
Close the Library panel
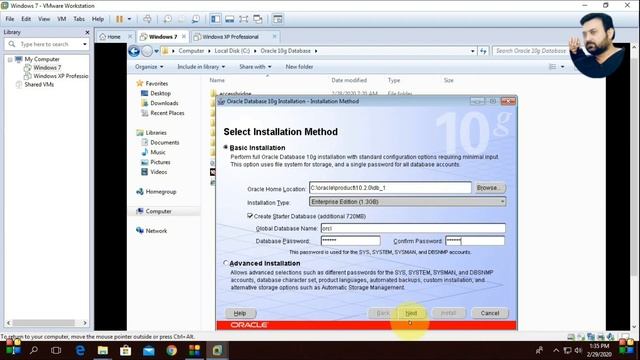click(x=87, y=32)
